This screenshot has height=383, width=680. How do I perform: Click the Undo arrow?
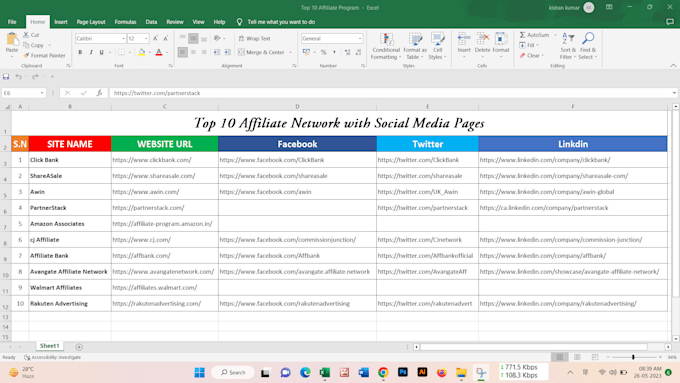(x=19, y=77)
